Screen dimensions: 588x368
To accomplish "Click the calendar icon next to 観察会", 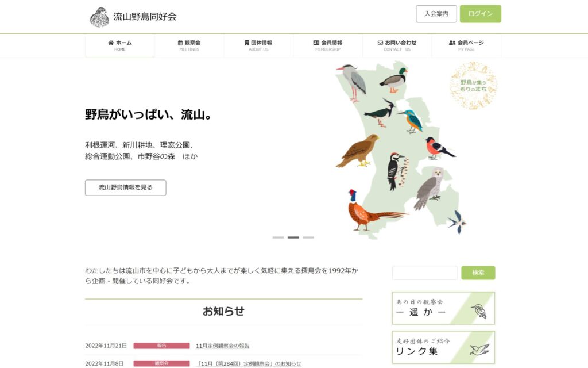I will (180, 43).
